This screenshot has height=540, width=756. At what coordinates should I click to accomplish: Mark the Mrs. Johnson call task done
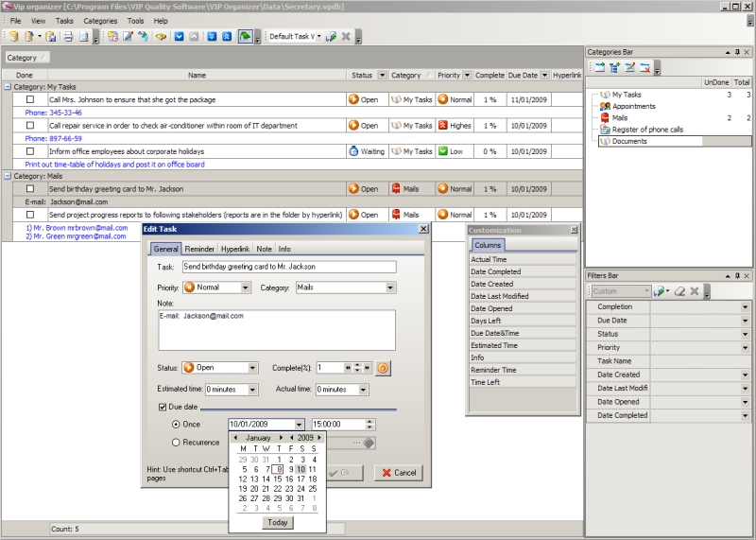point(29,99)
